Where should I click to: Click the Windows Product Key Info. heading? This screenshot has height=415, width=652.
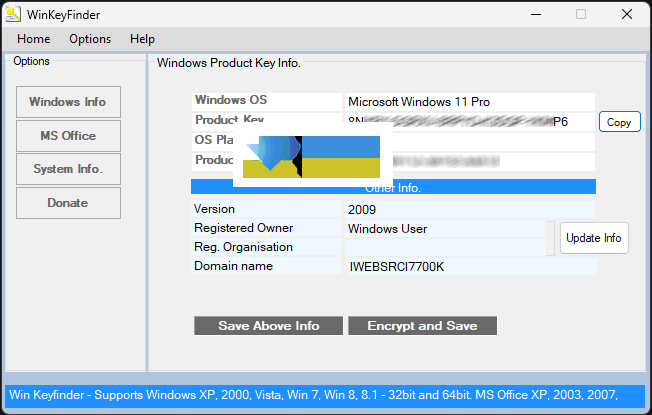(x=229, y=63)
